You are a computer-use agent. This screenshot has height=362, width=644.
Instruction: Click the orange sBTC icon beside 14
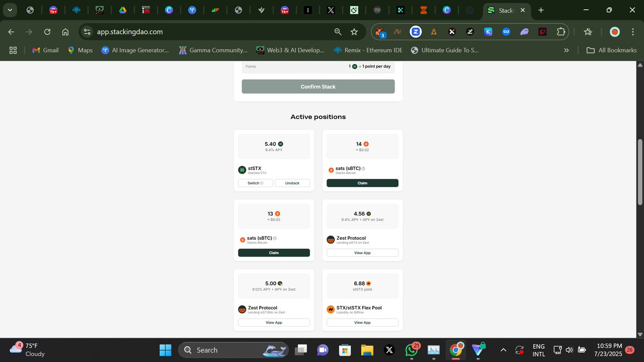point(366,144)
